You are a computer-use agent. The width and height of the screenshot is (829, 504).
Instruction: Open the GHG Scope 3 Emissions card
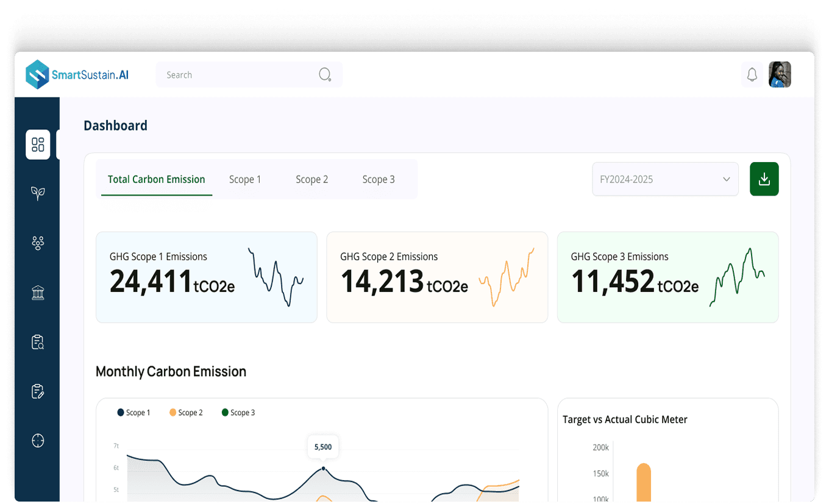pos(667,277)
